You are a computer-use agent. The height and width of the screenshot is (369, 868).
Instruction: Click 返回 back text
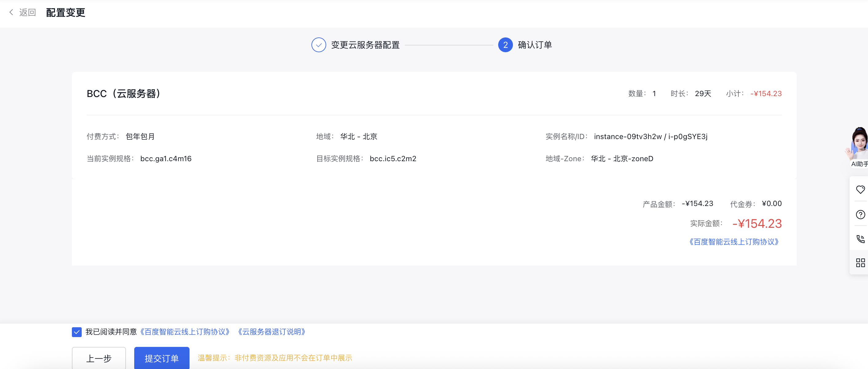tap(27, 13)
